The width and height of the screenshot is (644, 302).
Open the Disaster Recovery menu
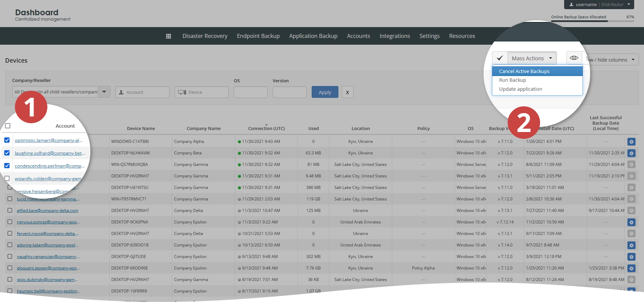205,36
